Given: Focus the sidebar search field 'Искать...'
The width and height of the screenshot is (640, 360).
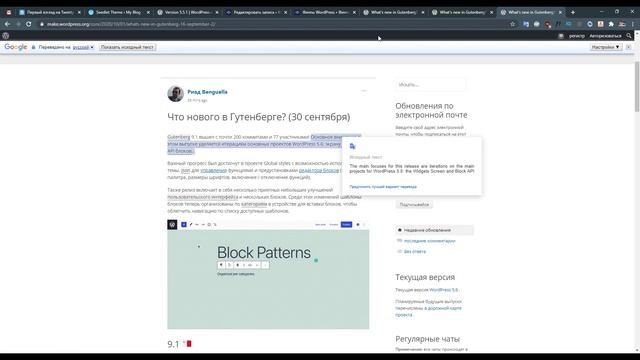Looking at the screenshot, I should point(430,85).
